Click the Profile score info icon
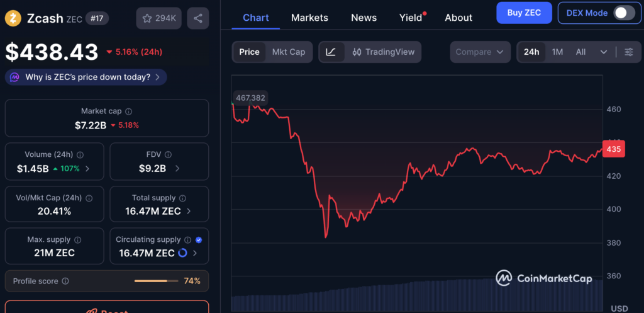 click(x=65, y=282)
